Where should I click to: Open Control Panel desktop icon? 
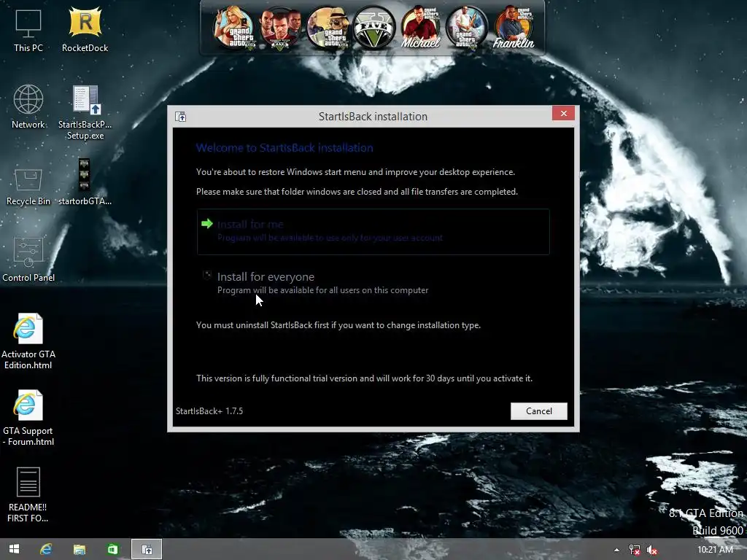pos(28,259)
